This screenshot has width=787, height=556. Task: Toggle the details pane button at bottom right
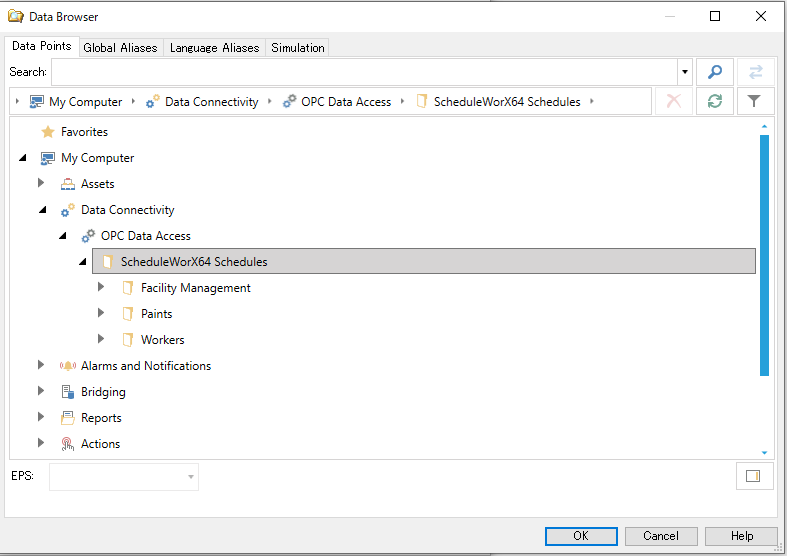pyautogui.click(x=753, y=477)
